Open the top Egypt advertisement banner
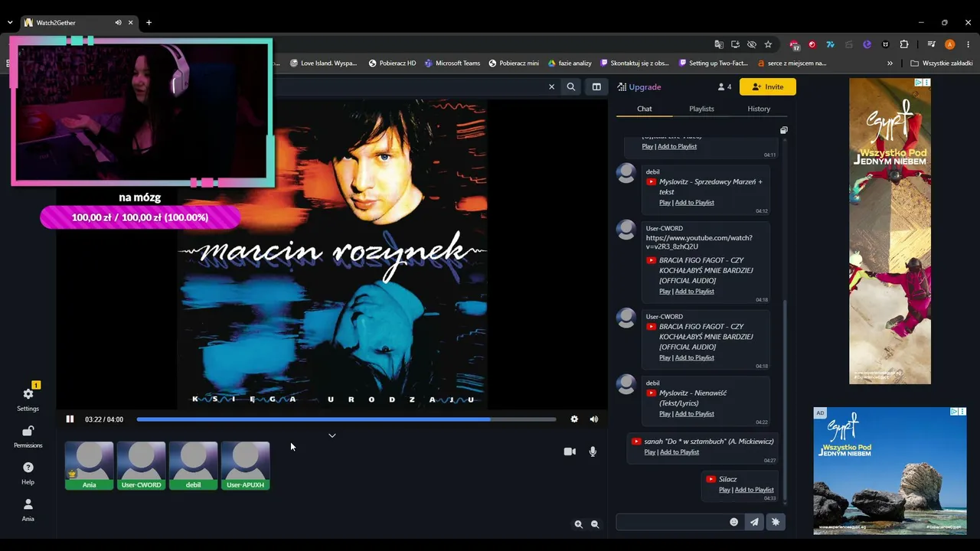This screenshot has width=980, height=551. [x=890, y=231]
